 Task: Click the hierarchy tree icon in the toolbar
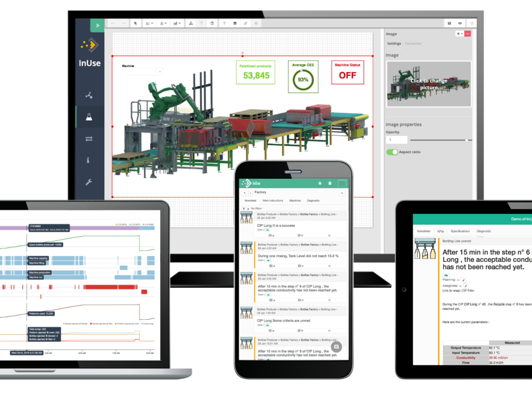pyautogui.click(x=191, y=23)
